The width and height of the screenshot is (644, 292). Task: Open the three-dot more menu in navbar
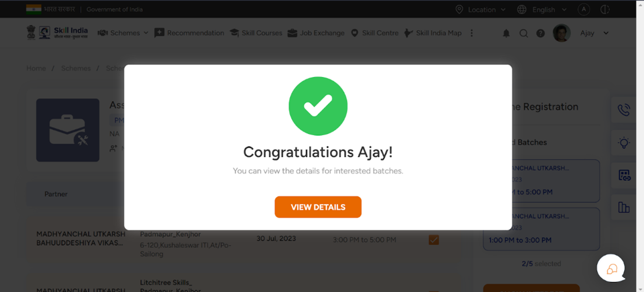[471, 33]
